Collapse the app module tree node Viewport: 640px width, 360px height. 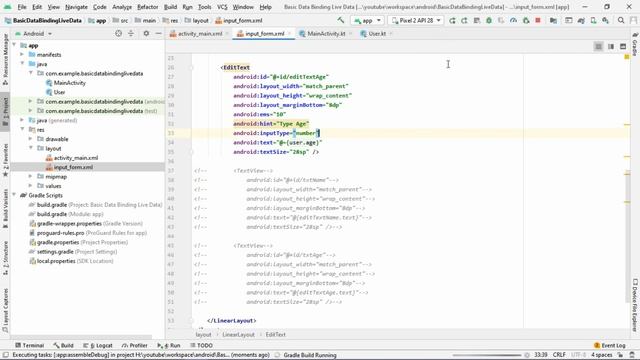pos(14,45)
